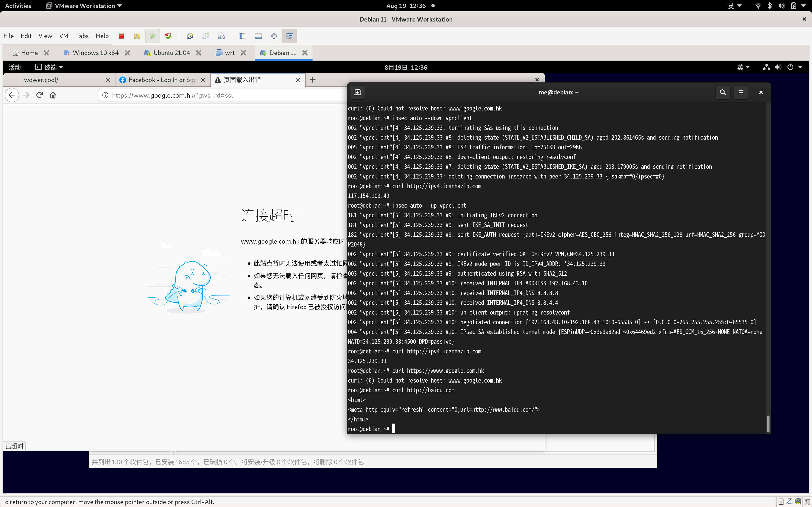
Task: Suspend the running virtual machine
Action: click(x=137, y=36)
